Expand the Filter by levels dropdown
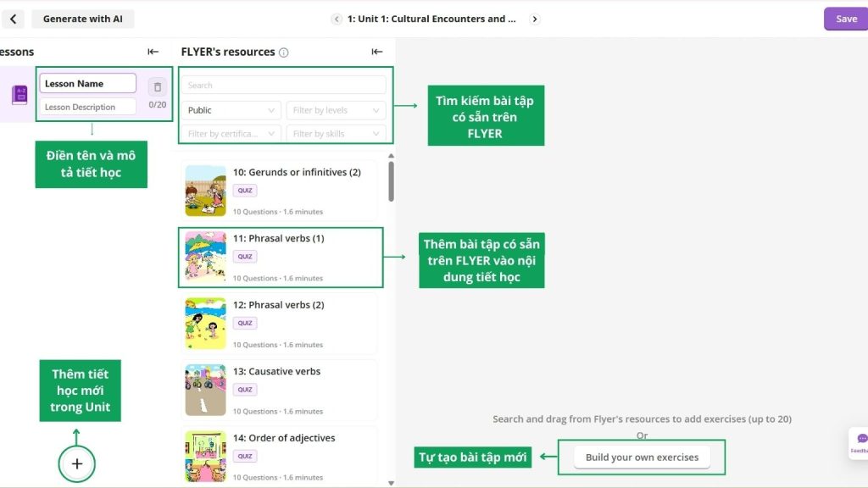This screenshot has height=488, width=868. pos(337,110)
